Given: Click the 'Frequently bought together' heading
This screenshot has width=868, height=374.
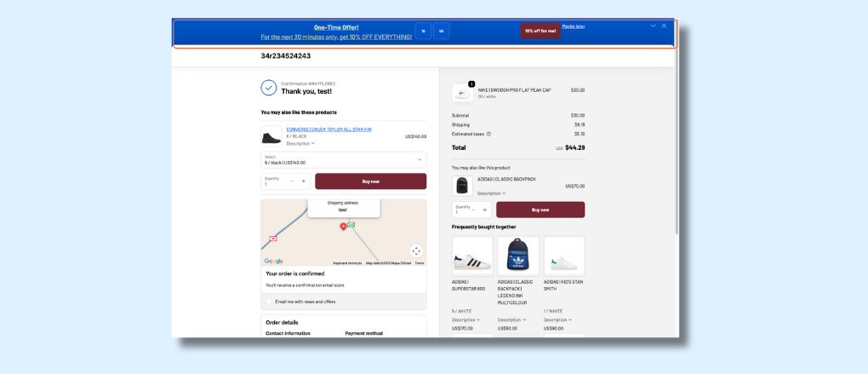Looking at the screenshot, I should tap(484, 227).
